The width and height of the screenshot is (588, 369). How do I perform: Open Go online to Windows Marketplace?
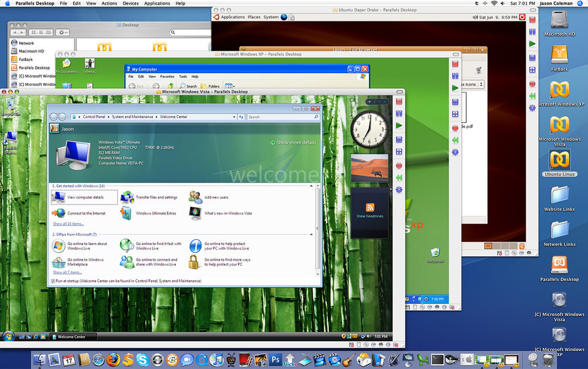click(78, 262)
